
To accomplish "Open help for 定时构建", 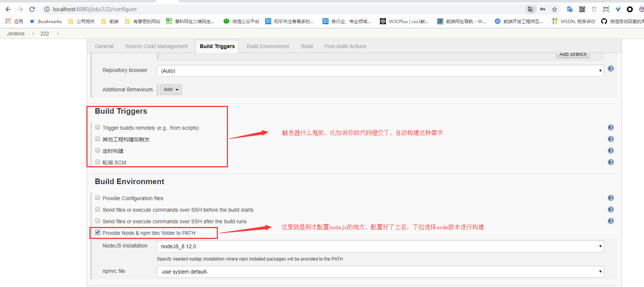I will click(x=611, y=151).
